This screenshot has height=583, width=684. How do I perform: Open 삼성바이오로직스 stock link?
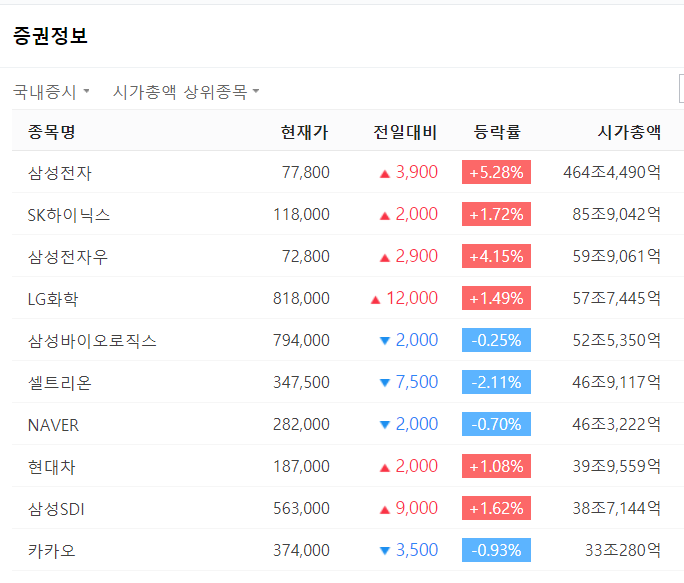[92, 341]
